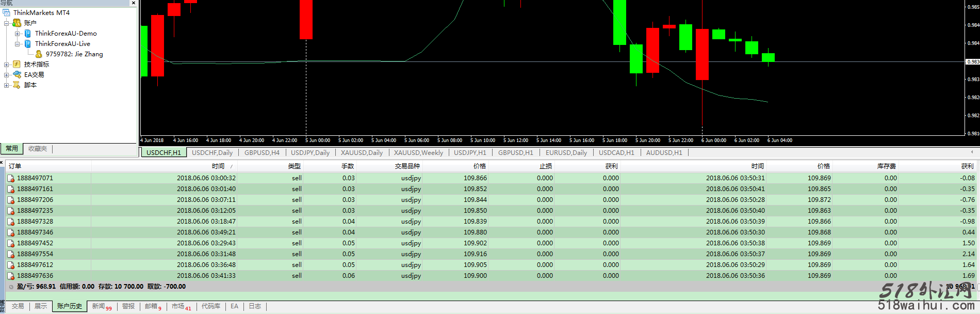Click the 9759782 Jie Zhang account icon
This screenshot has height=314, width=980.
[39, 54]
